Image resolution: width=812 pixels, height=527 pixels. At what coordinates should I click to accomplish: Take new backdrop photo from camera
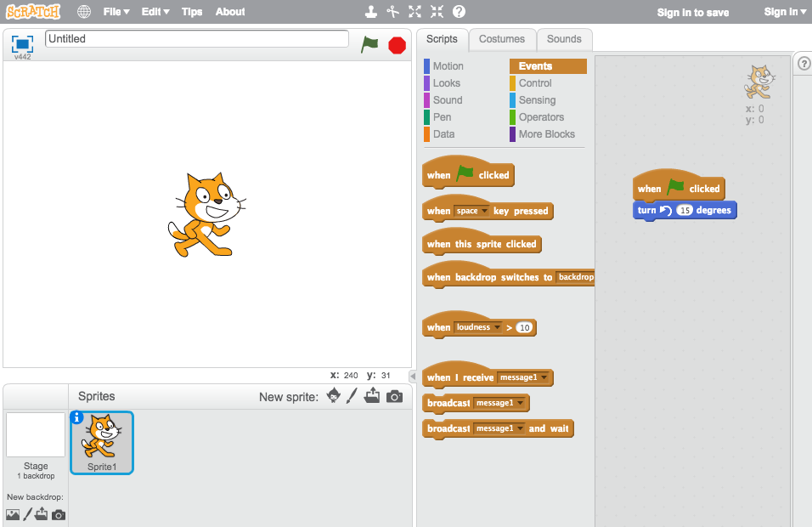point(59,514)
